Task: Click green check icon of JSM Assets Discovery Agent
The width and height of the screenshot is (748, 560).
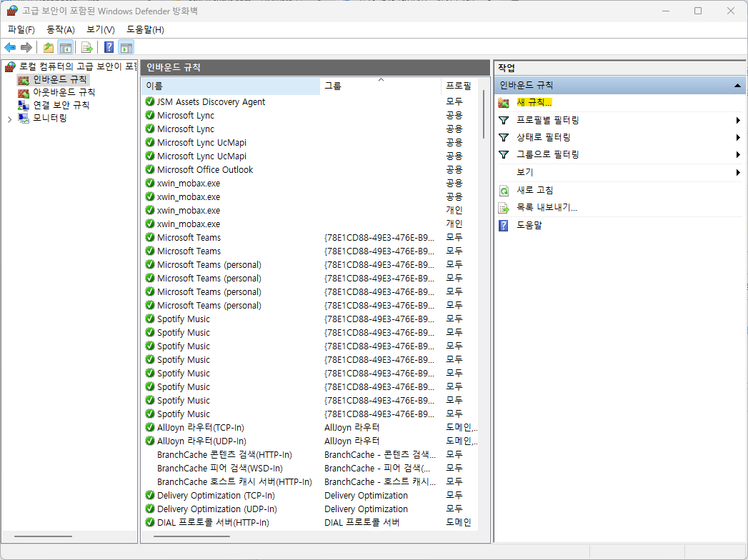Action: [150, 101]
